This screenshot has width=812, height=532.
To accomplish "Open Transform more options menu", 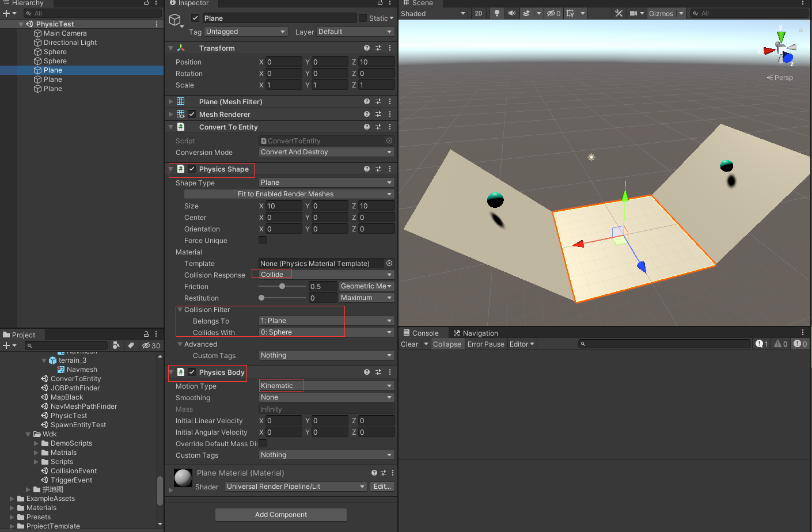I will 390,48.
